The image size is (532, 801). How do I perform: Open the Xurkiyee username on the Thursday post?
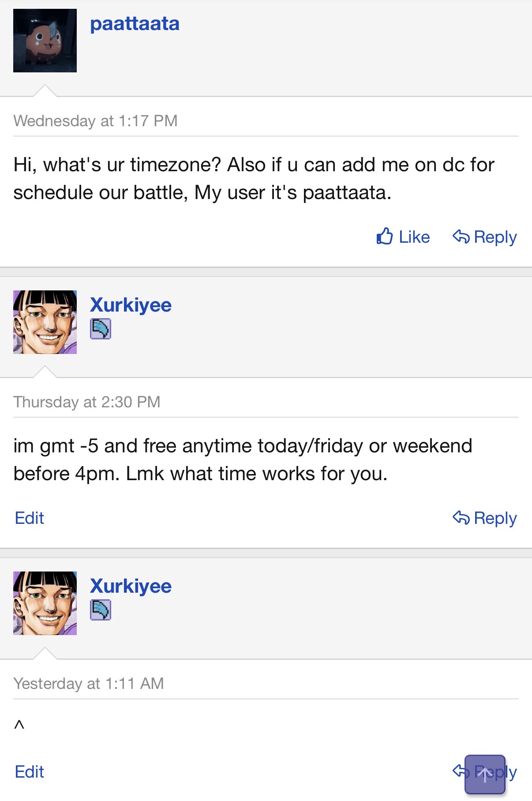pos(131,305)
